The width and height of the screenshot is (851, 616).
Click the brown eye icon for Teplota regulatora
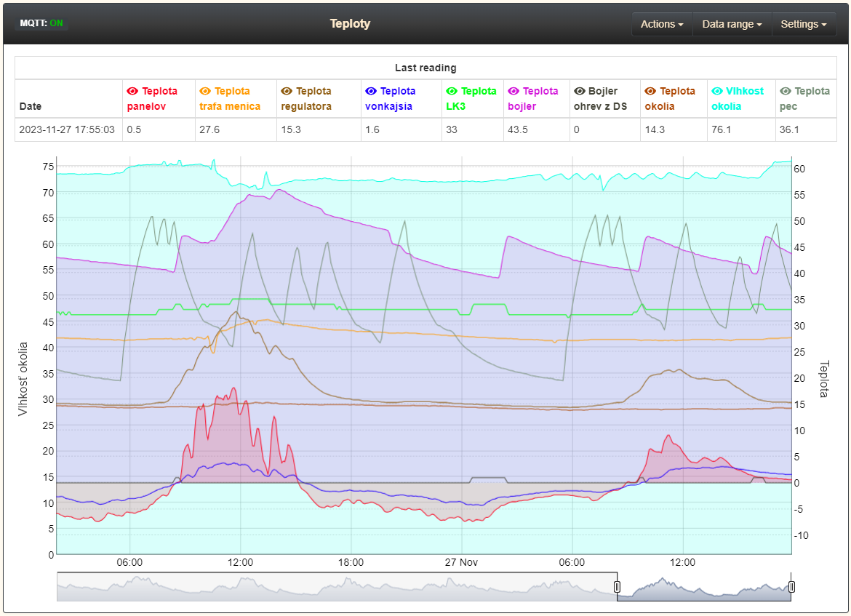pyautogui.click(x=287, y=92)
